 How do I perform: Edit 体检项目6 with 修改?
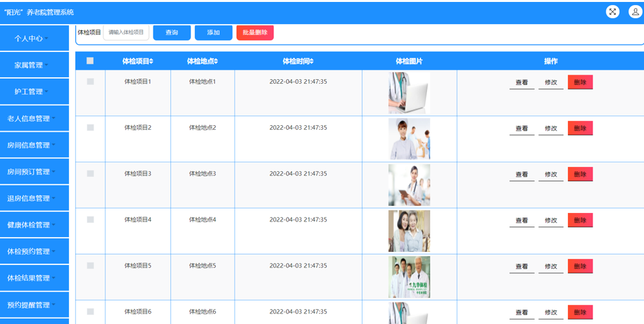(x=551, y=312)
